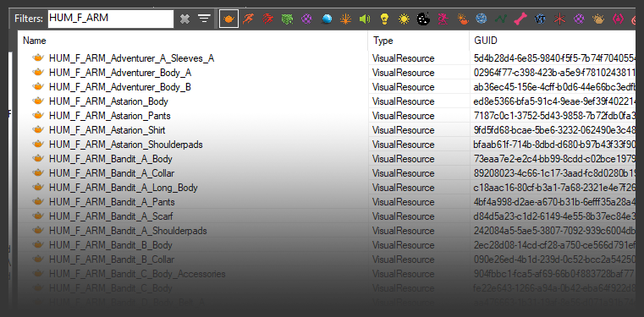Focus the Filters text field containing HUM_F_ARM

[x=111, y=19]
